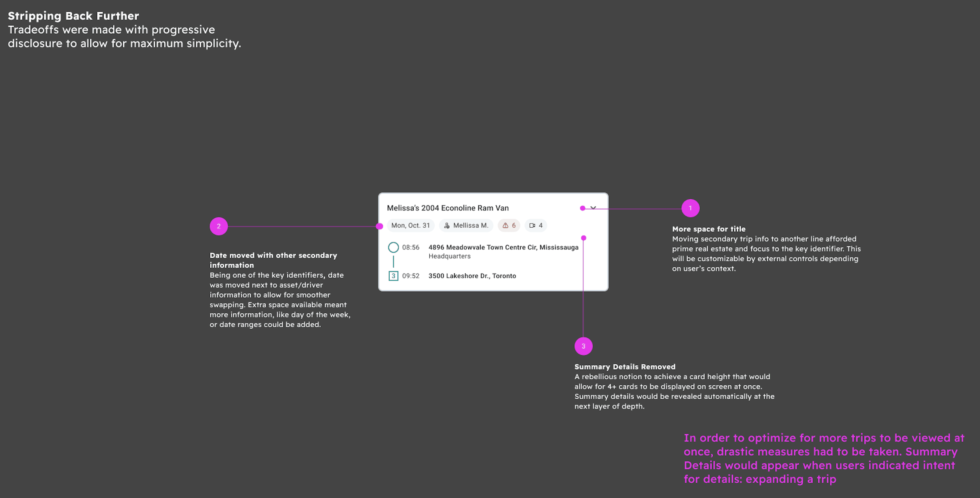Click the Stripping Back Further heading

point(73,16)
